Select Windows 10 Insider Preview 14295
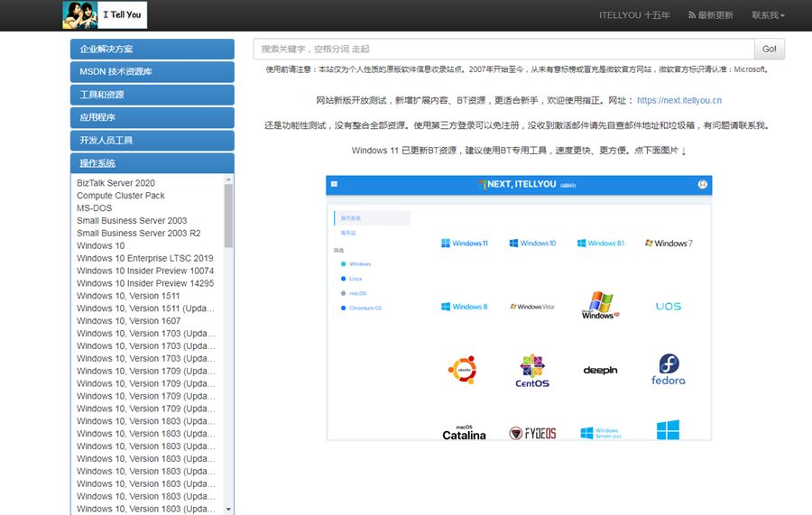 click(x=145, y=283)
